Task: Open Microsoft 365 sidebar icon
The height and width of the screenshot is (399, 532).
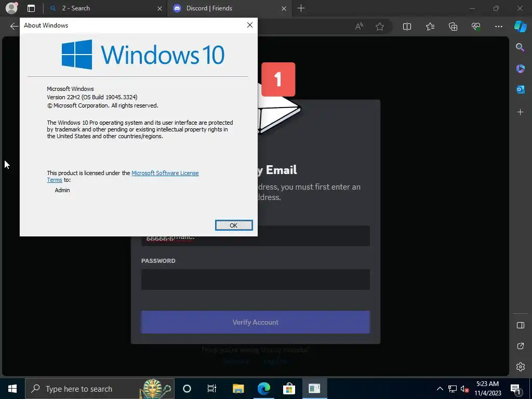Action: click(x=520, y=68)
